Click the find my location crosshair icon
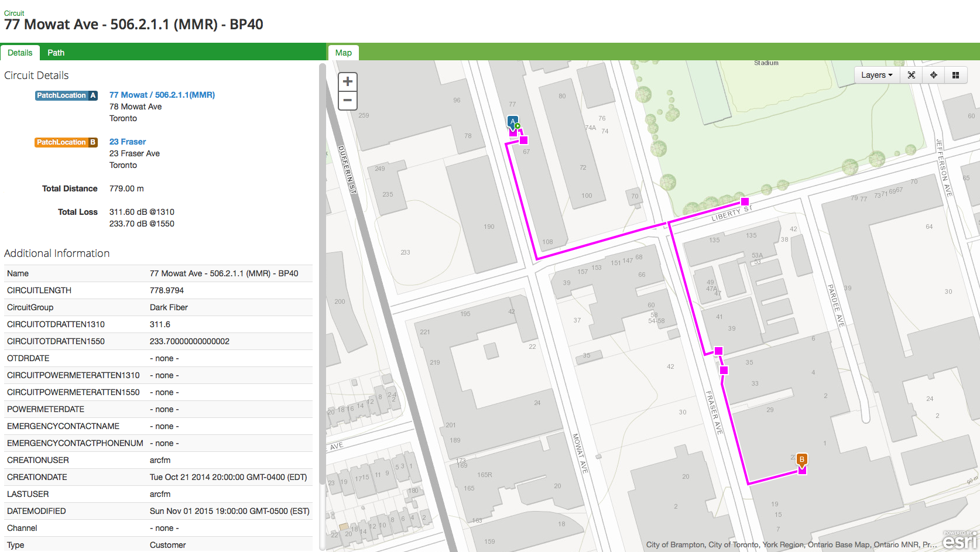 (934, 75)
